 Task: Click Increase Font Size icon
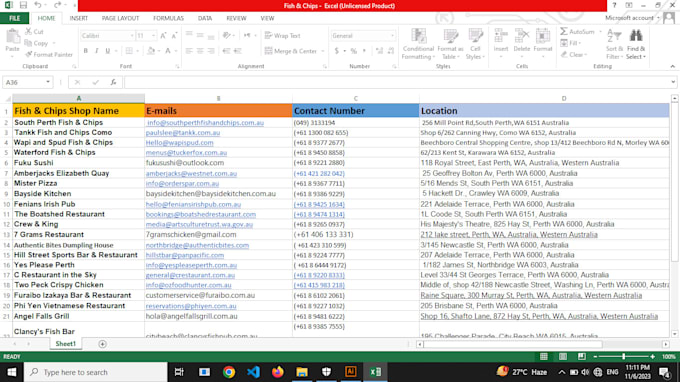pos(163,36)
